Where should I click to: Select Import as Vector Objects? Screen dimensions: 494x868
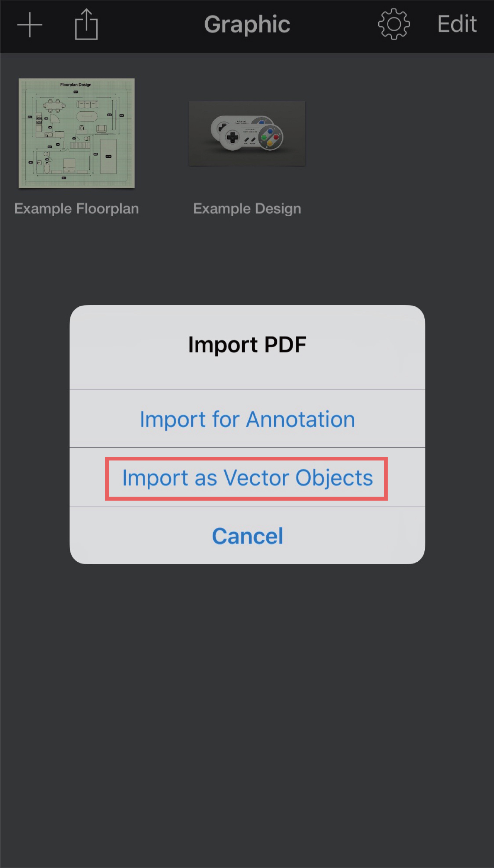tap(247, 478)
